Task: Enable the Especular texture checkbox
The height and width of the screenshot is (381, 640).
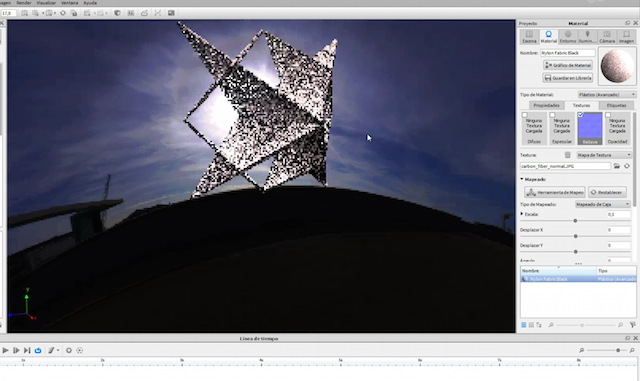Action: point(553,115)
